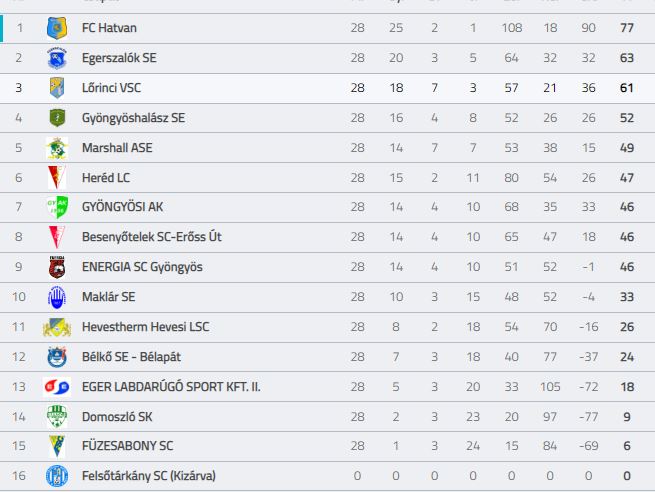Image resolution: width=655 pixels, height=492 pixels.
Task: Click the ENERGIA SC Gyöngyös crest
Action: [57, 267]
